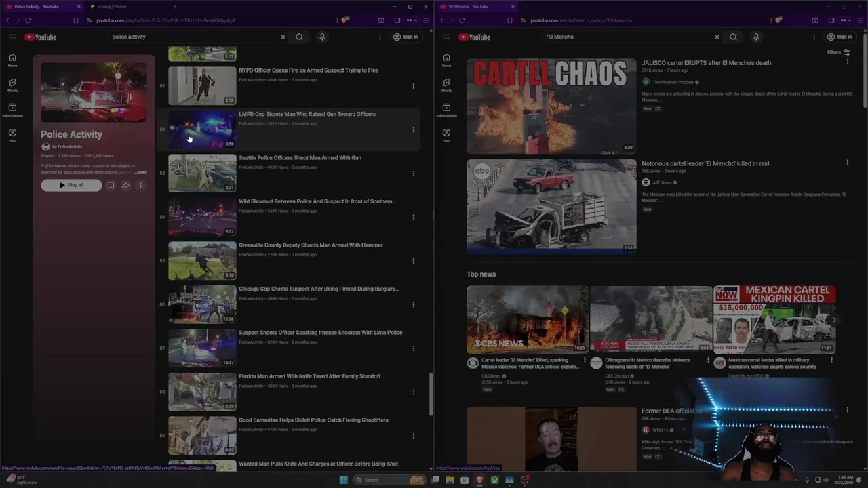Viewport: 868px width, 488px height.
Task: Reload the Police Activity browser page
Action: click(x=28, y=20)
